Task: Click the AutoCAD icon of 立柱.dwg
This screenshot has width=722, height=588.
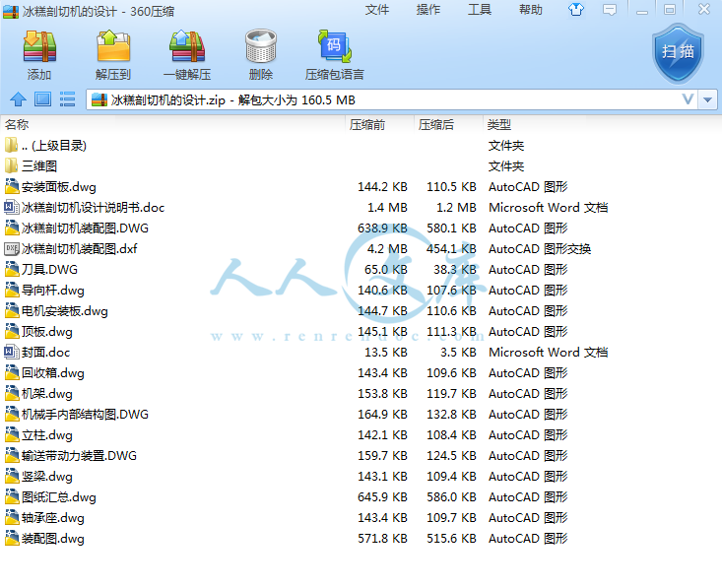Action: (11, 434)
